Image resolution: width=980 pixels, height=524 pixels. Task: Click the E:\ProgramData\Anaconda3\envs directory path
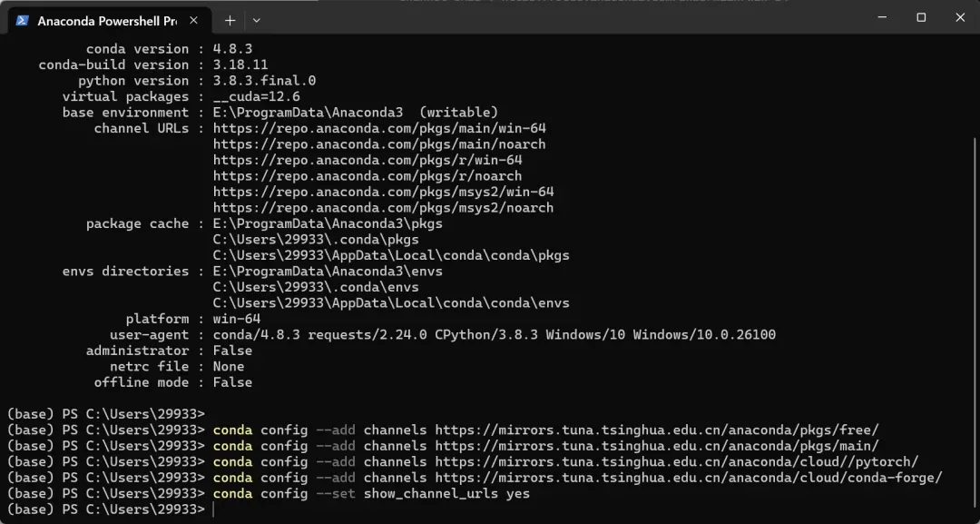coord(328,272)
